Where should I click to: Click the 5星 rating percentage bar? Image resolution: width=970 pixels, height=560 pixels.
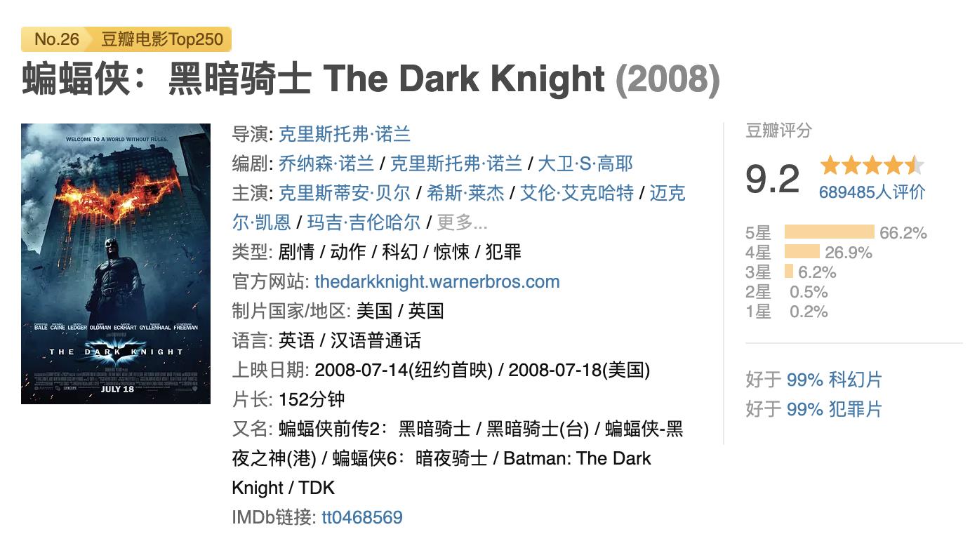point(829,232)
